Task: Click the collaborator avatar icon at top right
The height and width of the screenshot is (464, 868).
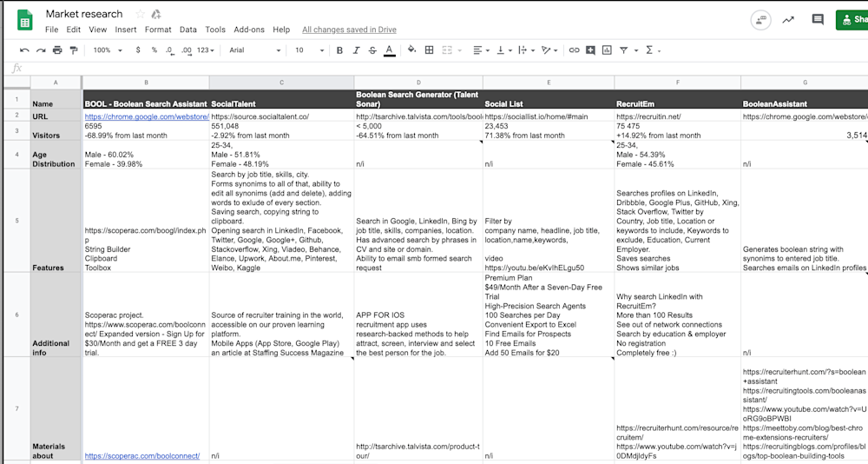Action: click(761, 20)
